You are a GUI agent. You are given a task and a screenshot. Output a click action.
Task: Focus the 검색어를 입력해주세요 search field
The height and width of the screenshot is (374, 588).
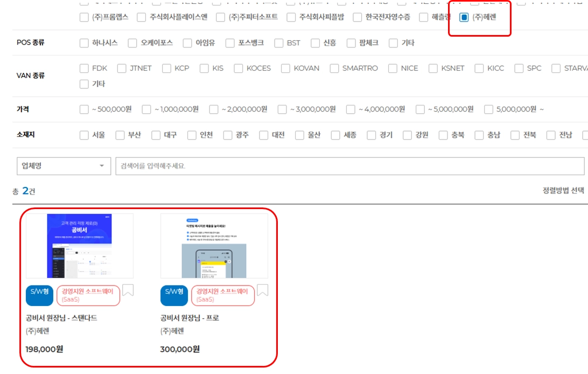click(x=350, y=166)
